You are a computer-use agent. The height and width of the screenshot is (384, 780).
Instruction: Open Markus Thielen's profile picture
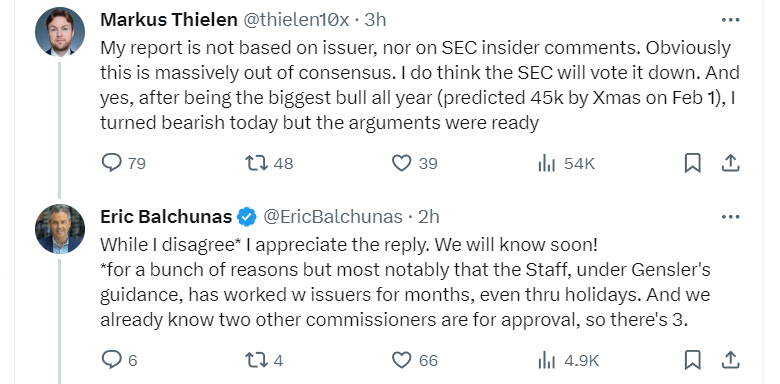pyautogui.click(x=60, y=32)
